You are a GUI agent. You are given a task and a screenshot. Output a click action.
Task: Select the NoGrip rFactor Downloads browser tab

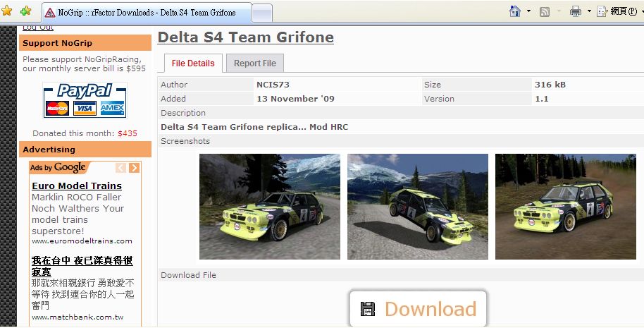147,12
